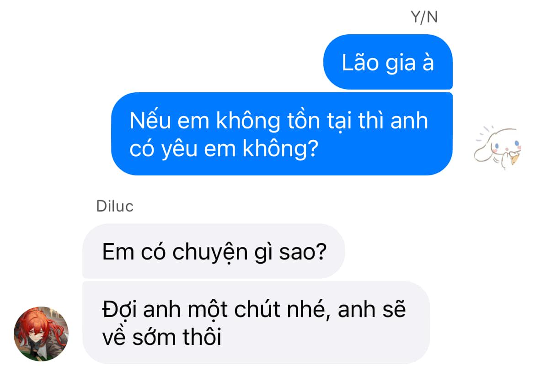Click the text line "có yêu em không?"
This screenshot has height=392, width=535.
[x=224, y=148]
